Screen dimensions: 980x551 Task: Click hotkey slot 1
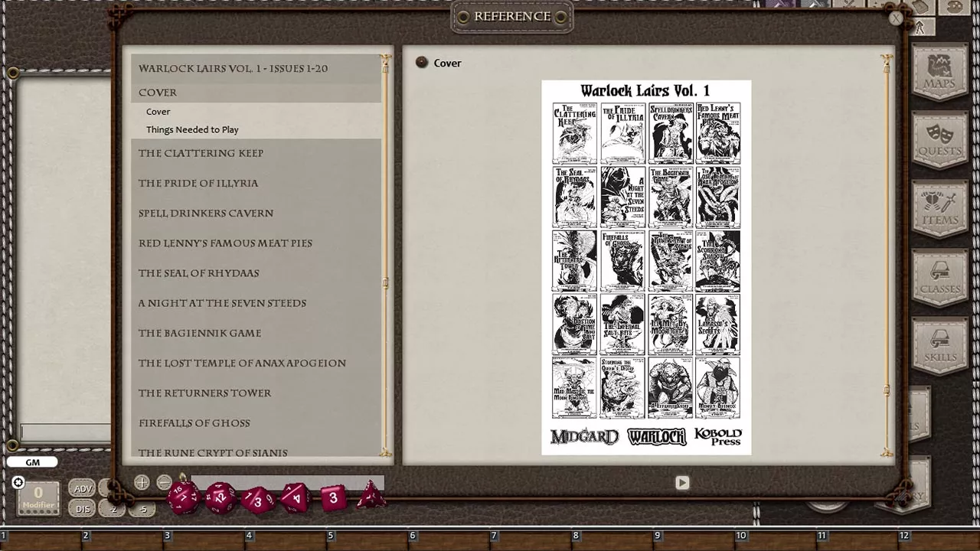click(x=41, y=541)
